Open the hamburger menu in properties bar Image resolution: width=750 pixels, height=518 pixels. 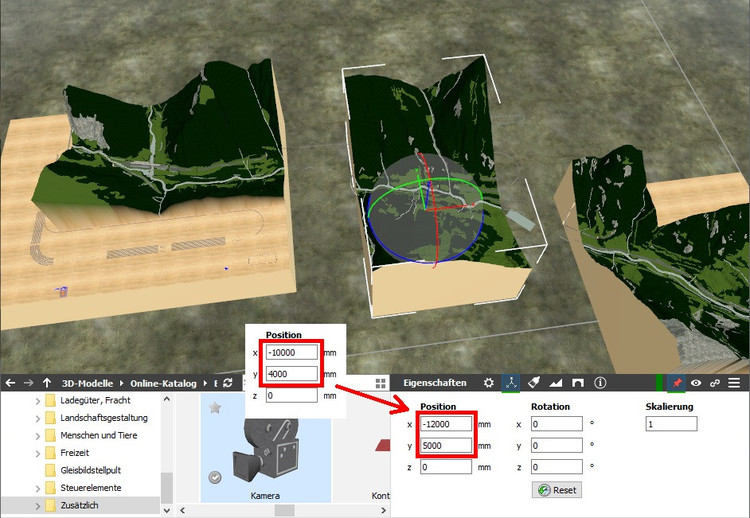tap(734, 383)
